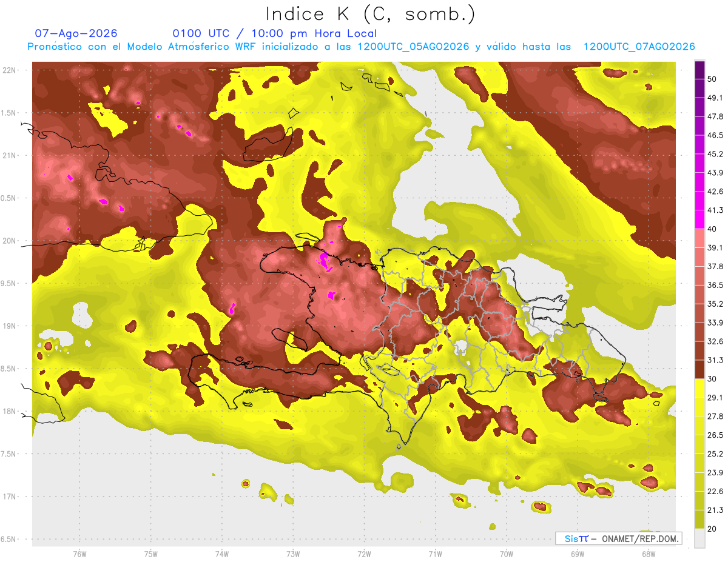Click the legend value "23.9"

click(715, 472)
